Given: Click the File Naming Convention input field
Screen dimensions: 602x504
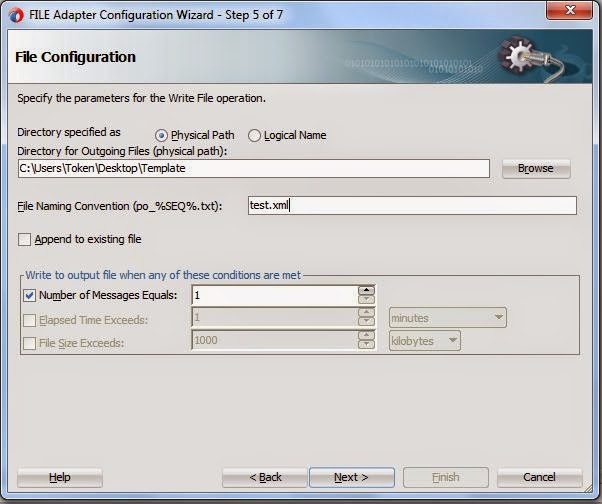Looking at the screenshot, I should point(412,205).
